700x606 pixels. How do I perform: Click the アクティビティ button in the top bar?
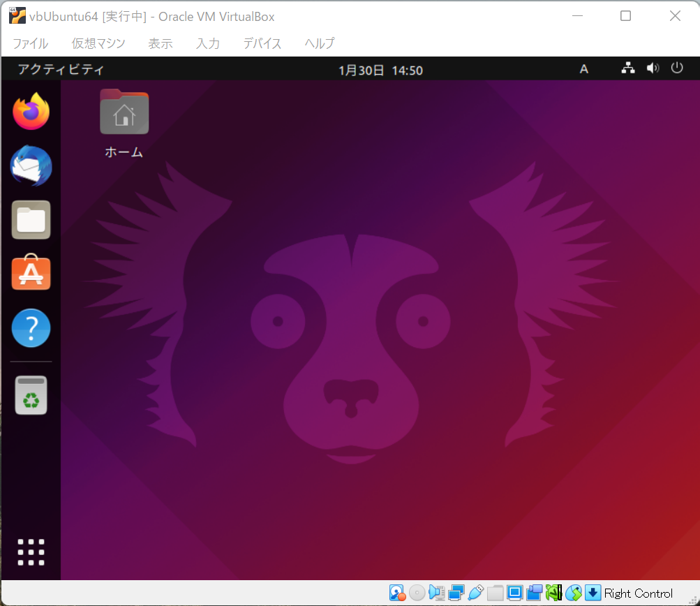click(x=61, y=69)
